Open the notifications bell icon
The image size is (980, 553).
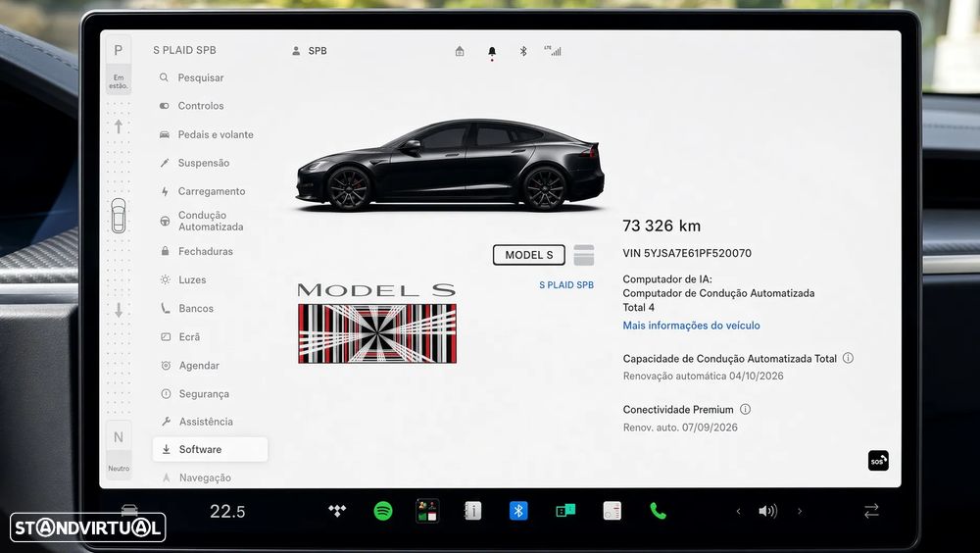(x=492, y=52)
